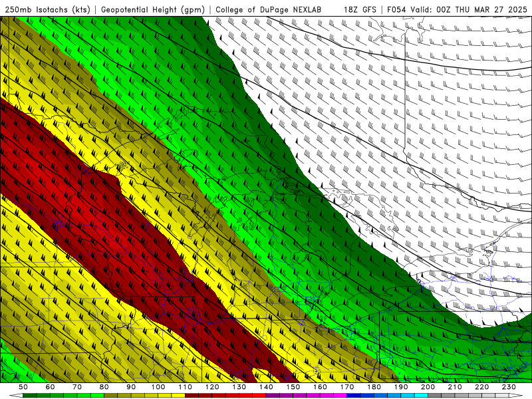The height and width of the screenshot is (399, 532).
Task: Click the darkest blue swatch after 170
Action: click(x=354, y=396)
